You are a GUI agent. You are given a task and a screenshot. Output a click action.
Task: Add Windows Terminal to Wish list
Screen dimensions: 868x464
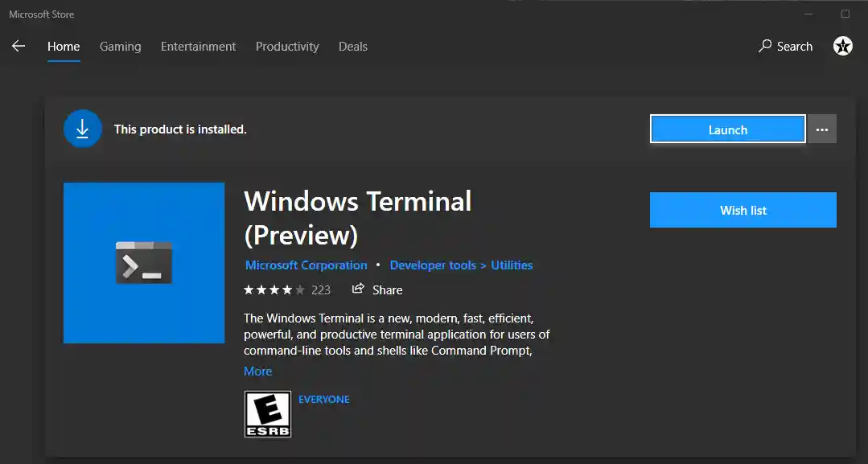click(x=742, y=210)
